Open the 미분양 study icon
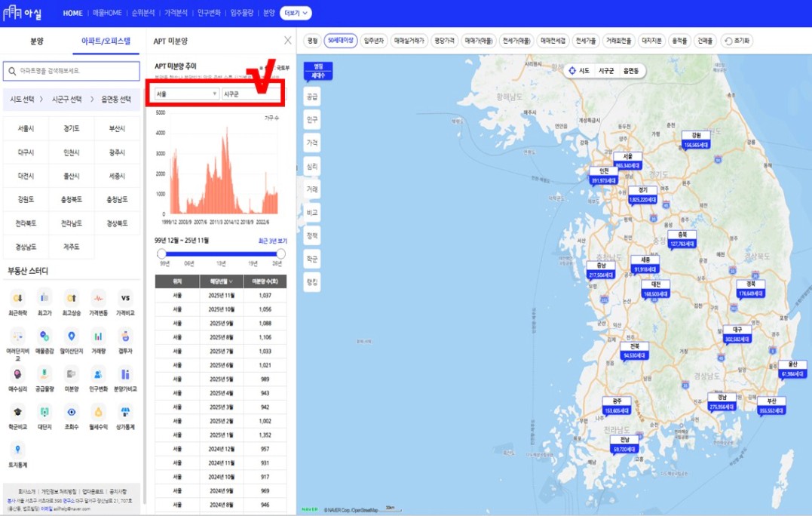This screenshot has height=516, width=812. [71, 374]
